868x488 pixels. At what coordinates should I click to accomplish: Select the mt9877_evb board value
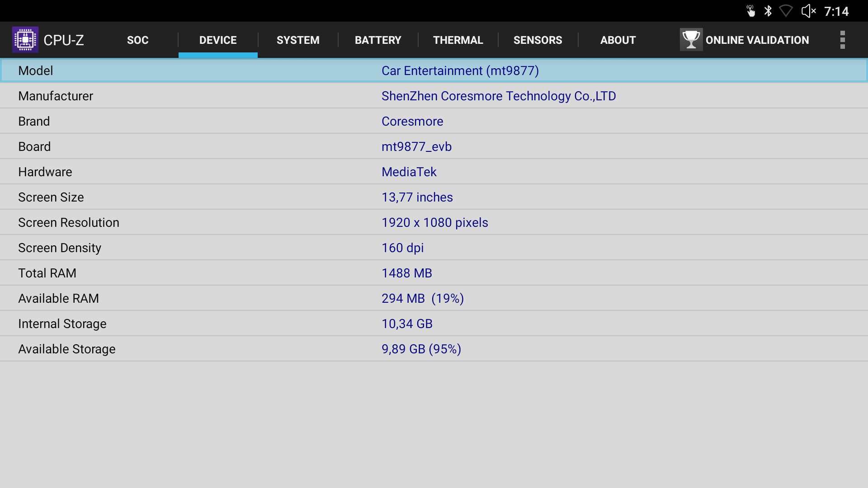416,147
